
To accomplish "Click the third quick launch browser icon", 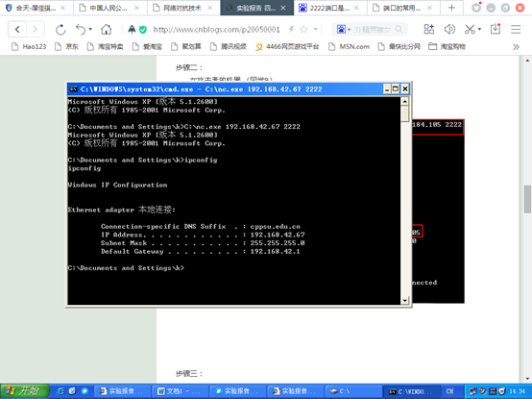I will click(x=85, y=391).
